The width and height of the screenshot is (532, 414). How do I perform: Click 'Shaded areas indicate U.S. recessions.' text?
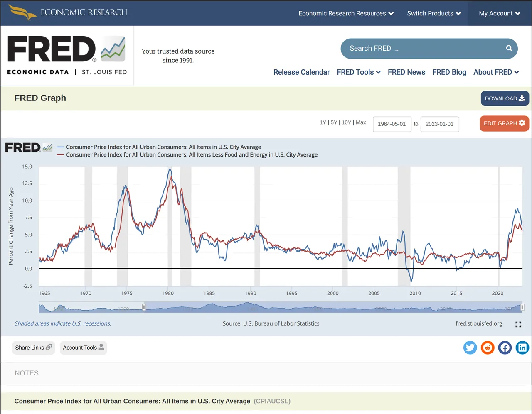coord(63,323)
